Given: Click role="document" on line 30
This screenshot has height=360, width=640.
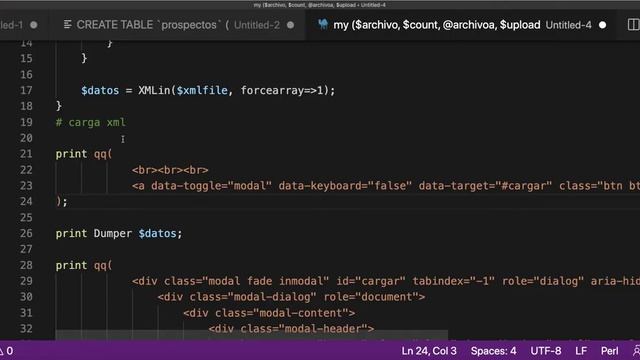Looking at the screenshot, I should coord(371,297).
